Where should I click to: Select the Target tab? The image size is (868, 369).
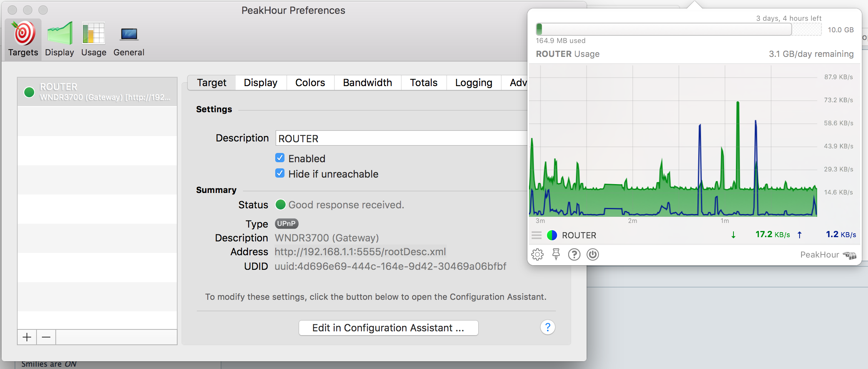[x=211, y=83]
